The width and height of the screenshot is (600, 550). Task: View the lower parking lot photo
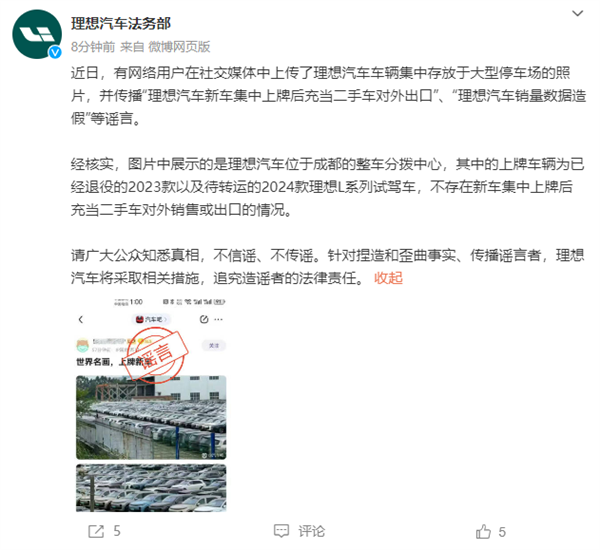tap(151, 488)
